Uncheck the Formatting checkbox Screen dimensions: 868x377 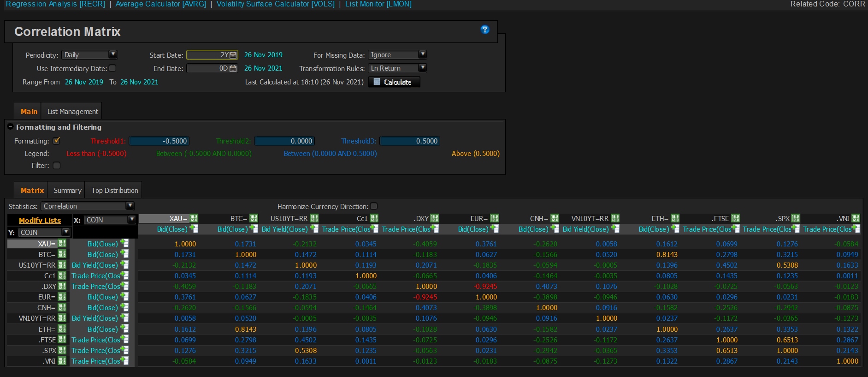click(57, 141)
